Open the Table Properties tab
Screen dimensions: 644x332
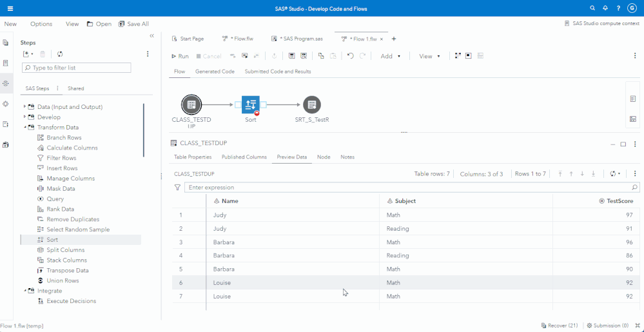tap(193, 157)
